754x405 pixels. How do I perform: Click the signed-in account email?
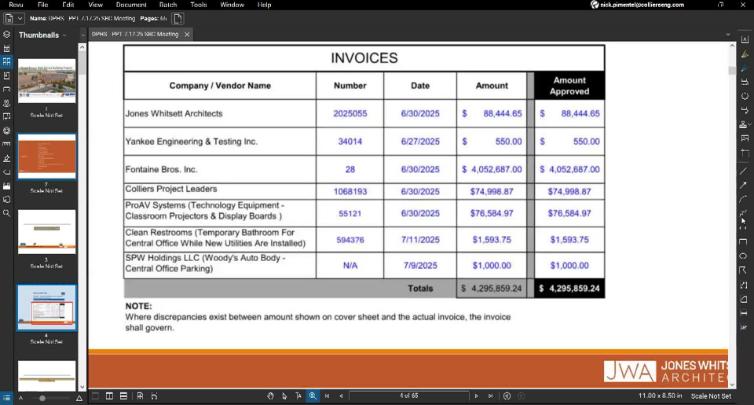tap(642, 5)
